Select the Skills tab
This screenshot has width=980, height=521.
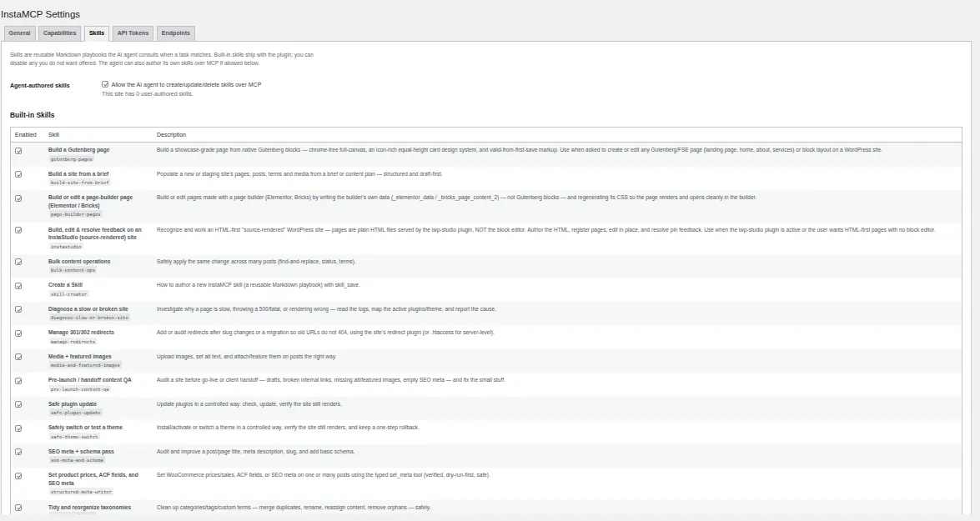click(x=97, y=33)
